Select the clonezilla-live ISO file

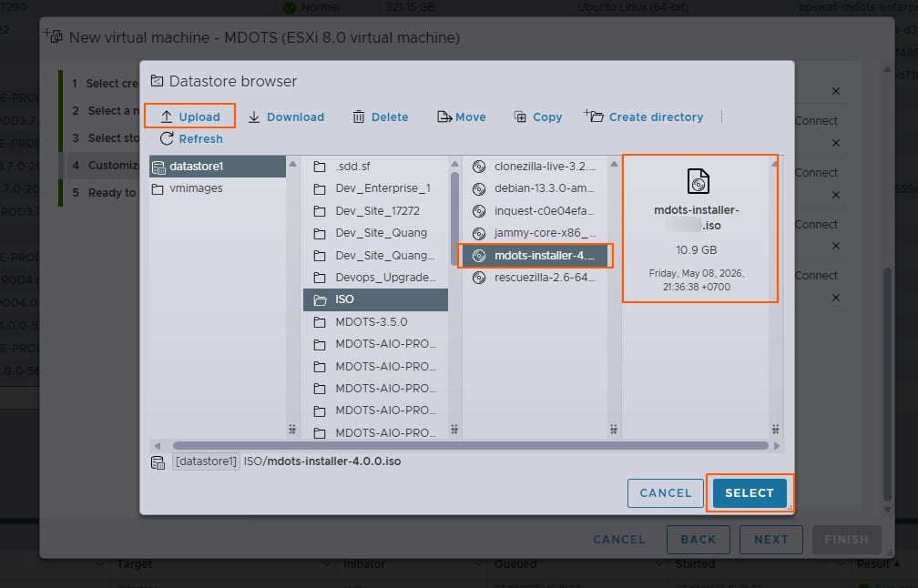pos(535,167)
